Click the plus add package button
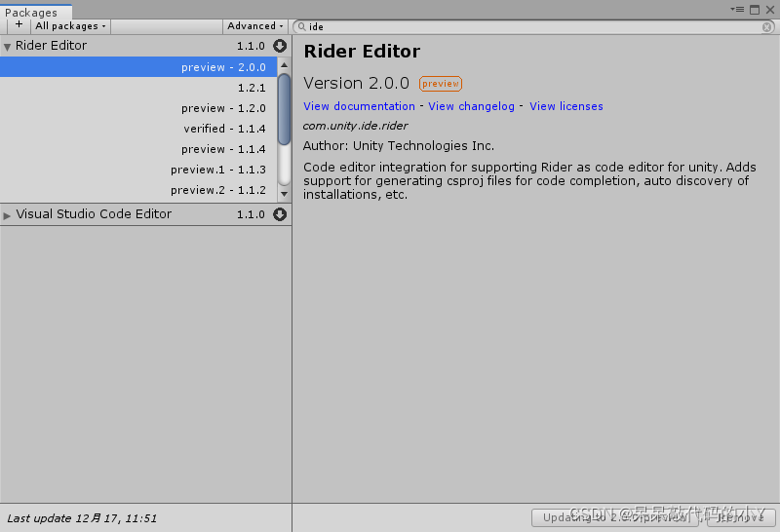780x532 pixels. pos(19,26)
